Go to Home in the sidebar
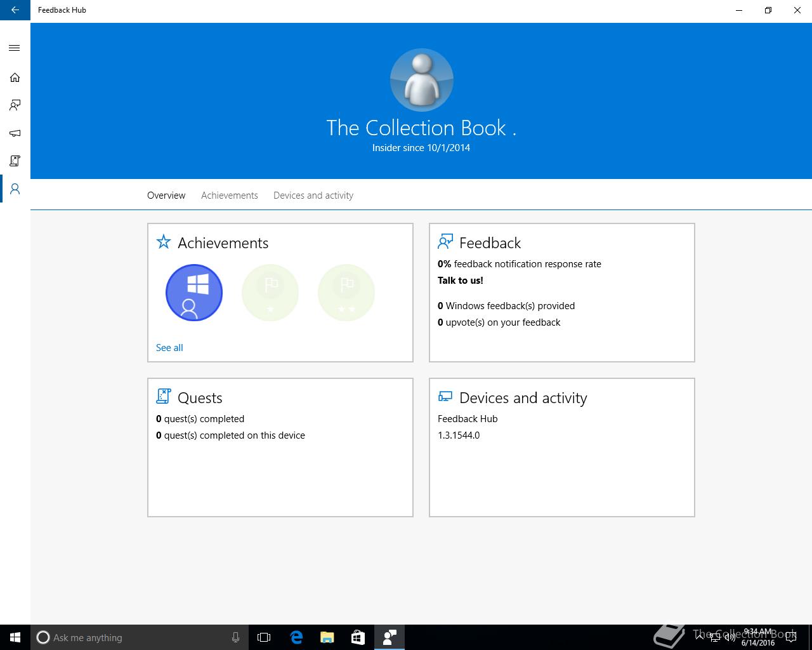The height and width of the screenshot is (650, 812). [15, 77]
